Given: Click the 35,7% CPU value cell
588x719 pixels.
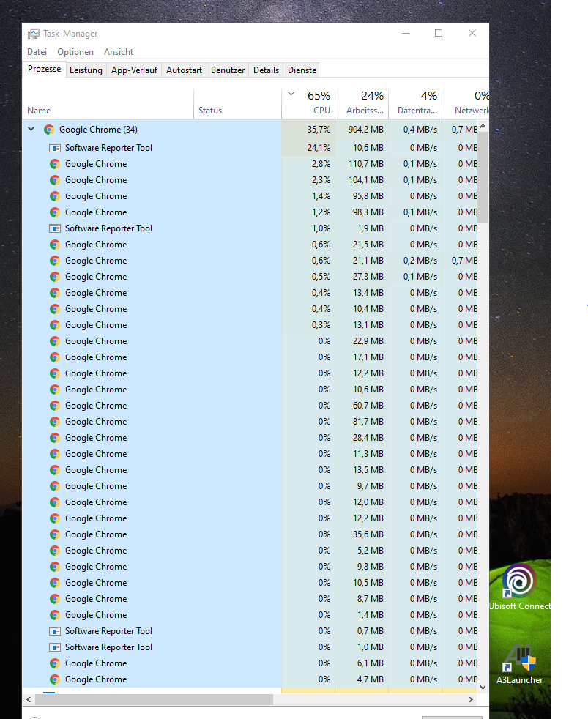Looking at the screenshot, I should (x=308, y=130).
